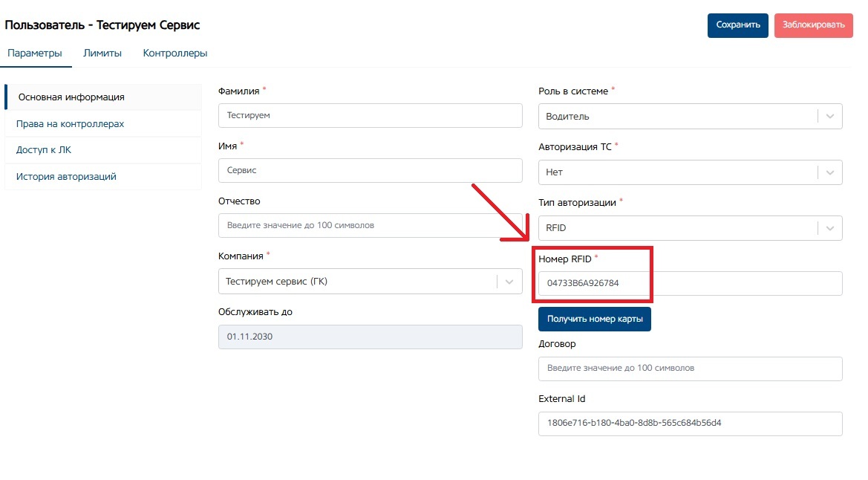Click the Номер RFID field

[690, 284]
